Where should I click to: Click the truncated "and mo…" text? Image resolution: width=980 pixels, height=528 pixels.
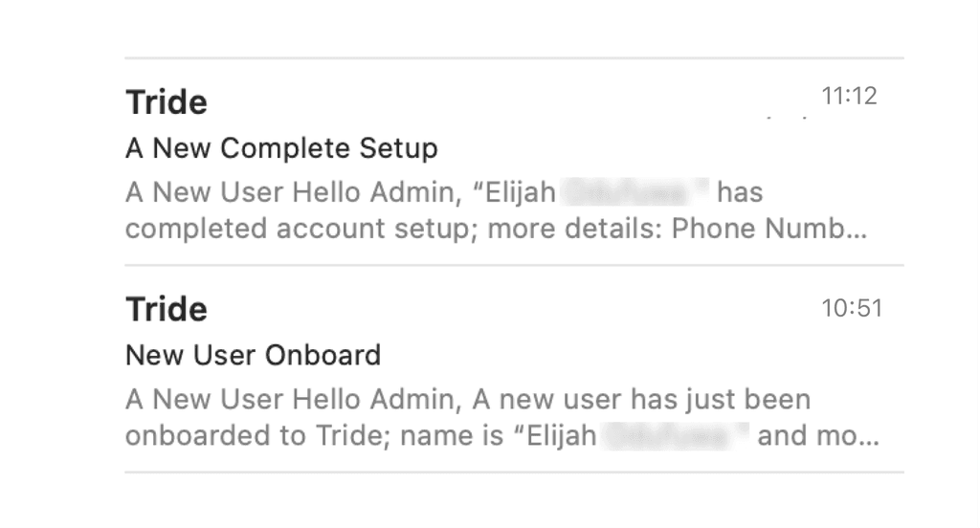pos(818,435)
